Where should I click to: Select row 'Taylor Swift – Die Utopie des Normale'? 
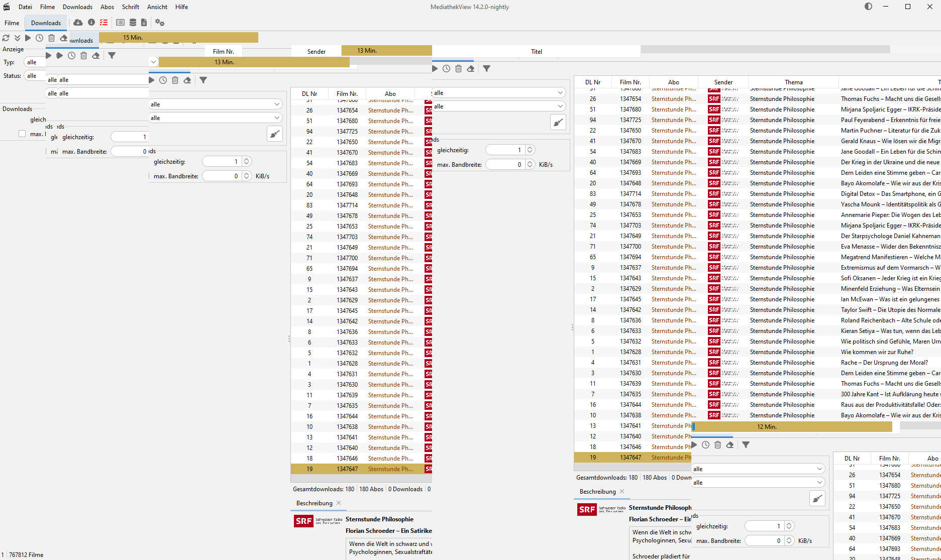tap(758, 310)
